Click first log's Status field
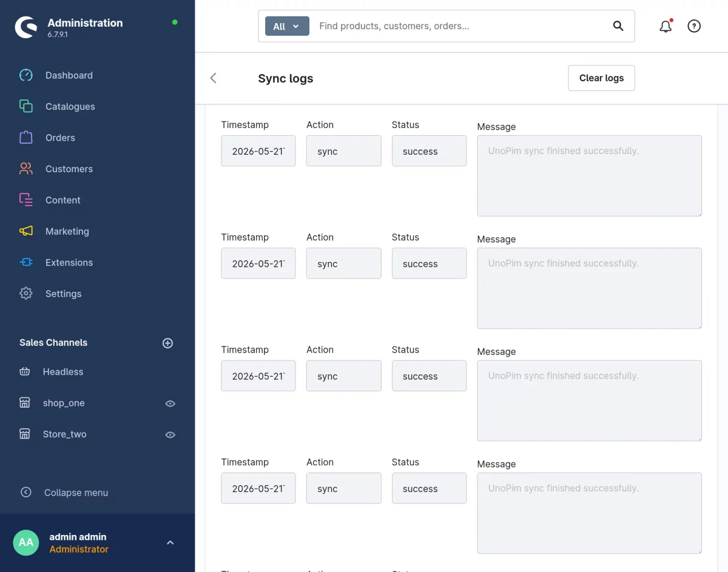728x572 pixels. (x=429, y=151)
